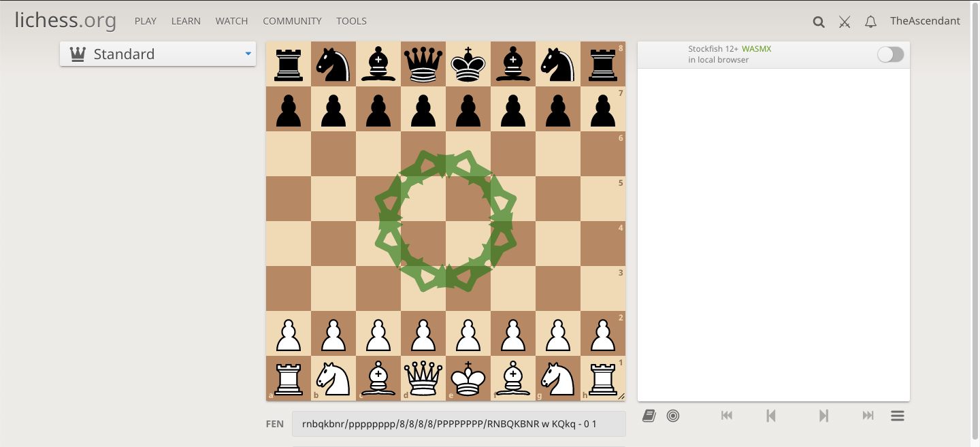Step forward one move
980x447 pixels.
[823, 415]
